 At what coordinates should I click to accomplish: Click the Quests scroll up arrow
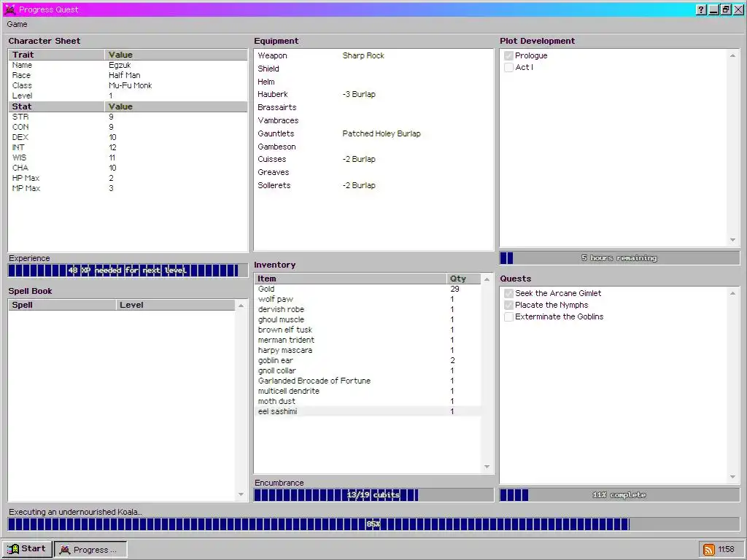(732, 293)
